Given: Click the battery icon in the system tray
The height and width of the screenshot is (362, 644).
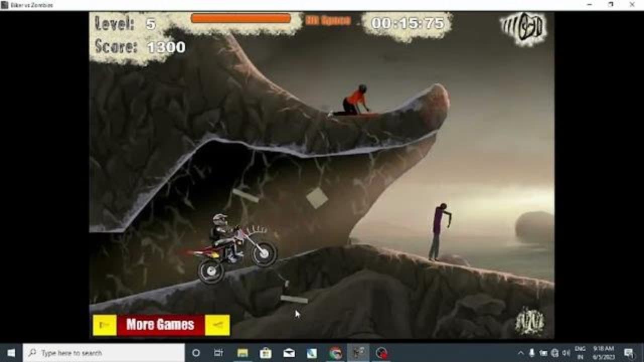Looking at the screenshot, I should coord(543,353).
